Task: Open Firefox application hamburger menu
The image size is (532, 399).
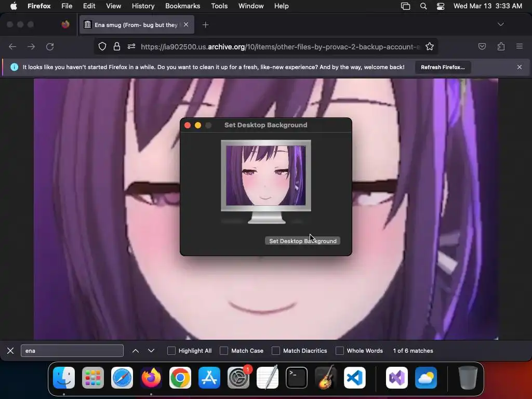Action: (520, 46)
